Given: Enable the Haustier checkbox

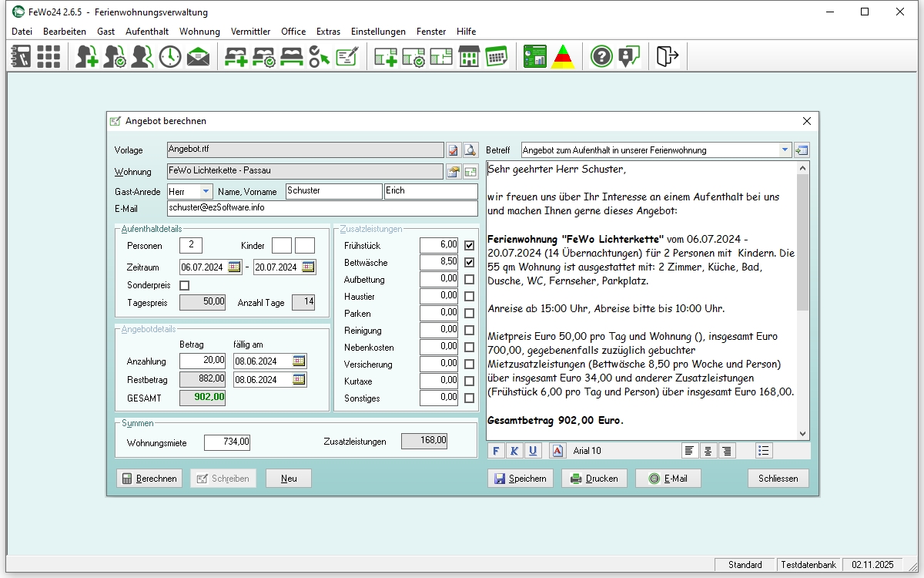Looking at the screenshot, I should click(470, 297).
